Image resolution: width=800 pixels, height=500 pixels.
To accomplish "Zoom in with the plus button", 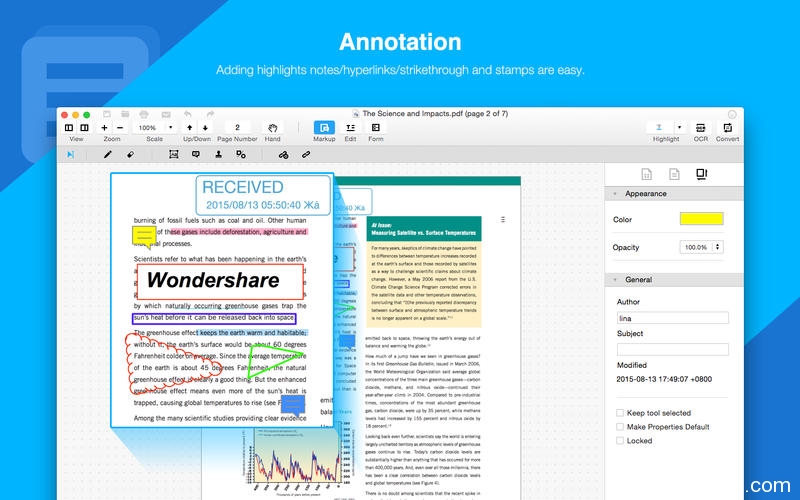I will [104, 128].
